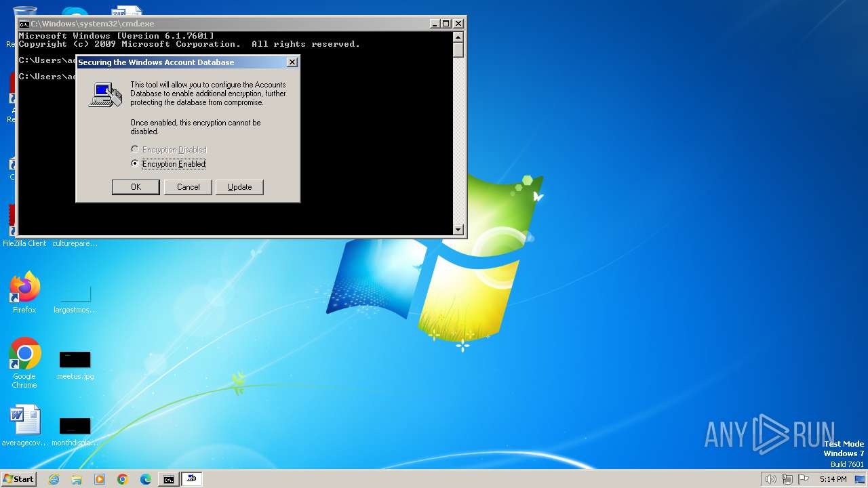868x488 pixels.
Task: Close the Securing the Windows Account Database dialog
Action: point(292,62)
